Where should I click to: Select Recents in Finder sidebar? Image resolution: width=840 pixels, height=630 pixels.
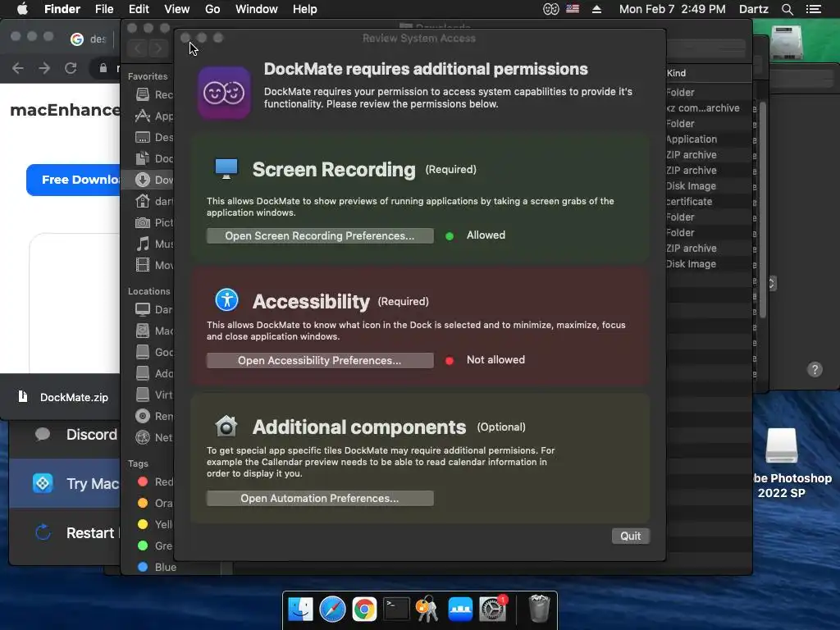tap(154, 94)
